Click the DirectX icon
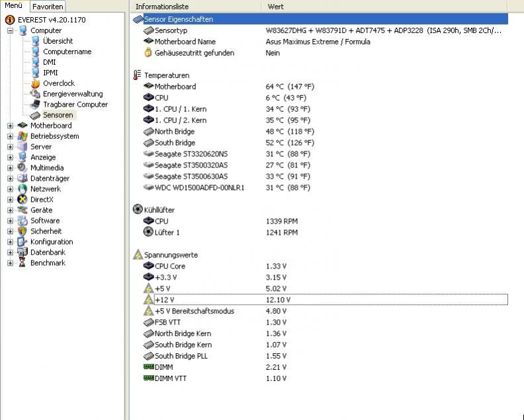This screenshot has width=524, height=420. pyautogui.click(x=22, y=200)
